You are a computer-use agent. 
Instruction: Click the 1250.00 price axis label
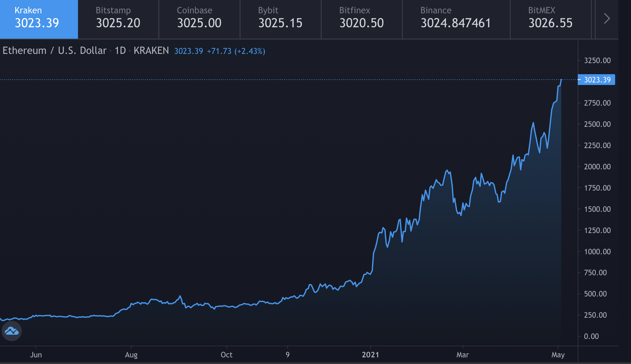tap(597, 230)
